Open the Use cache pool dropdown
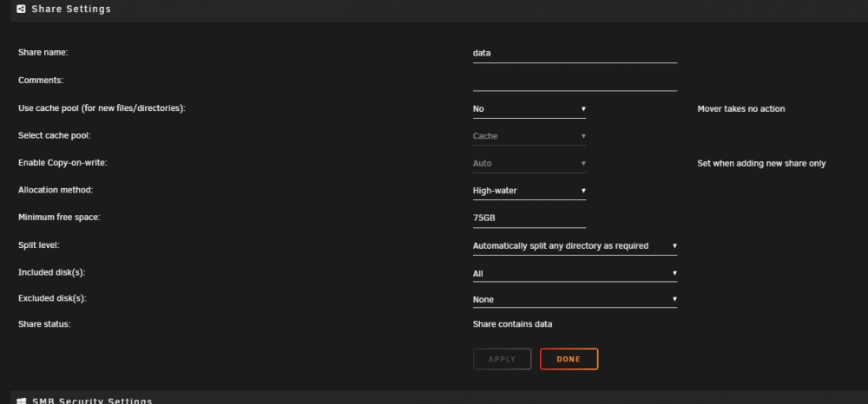Screen dimensions: 868x404 tap(529, 109)
